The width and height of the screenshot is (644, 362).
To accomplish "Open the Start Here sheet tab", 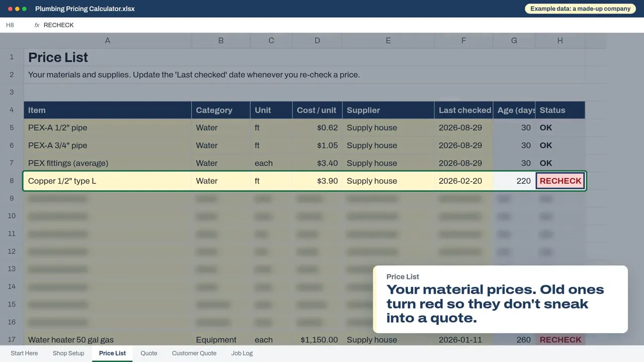I will [24, 353].
